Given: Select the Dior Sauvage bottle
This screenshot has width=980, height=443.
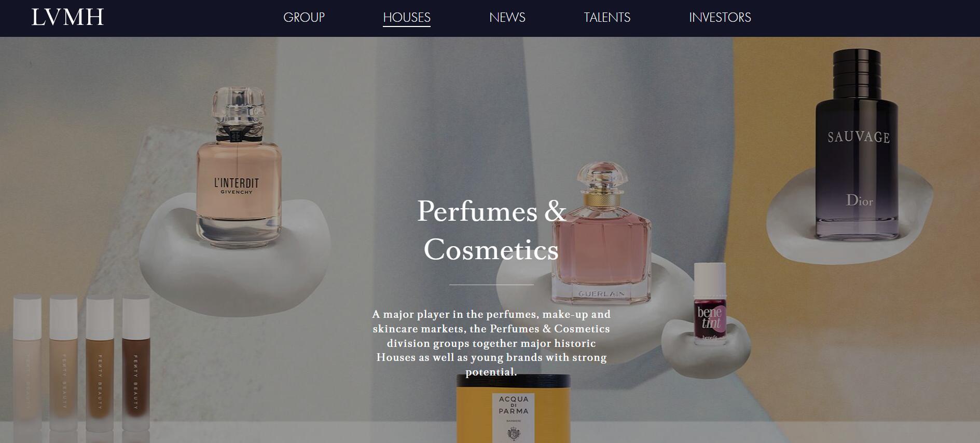Looking at the screenshot, I should [x=857, y=144].
